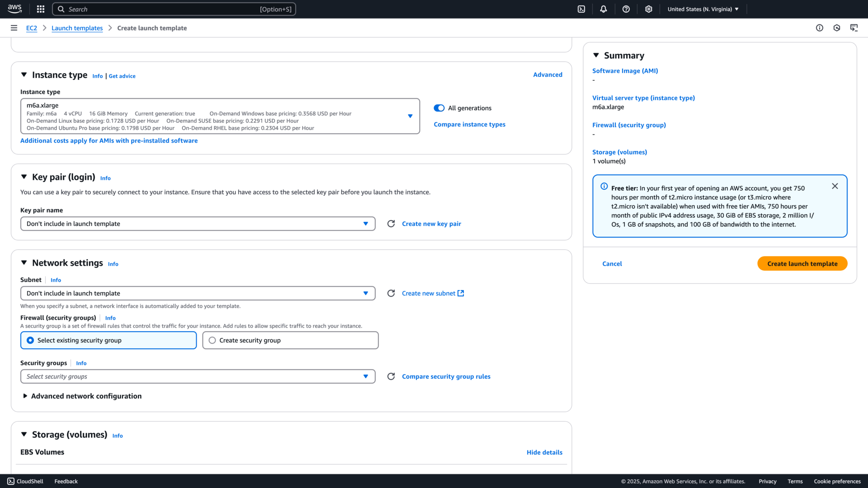Open Info next to Security groups label
This screenshot has width=868, height=488.
pos(81,363)
